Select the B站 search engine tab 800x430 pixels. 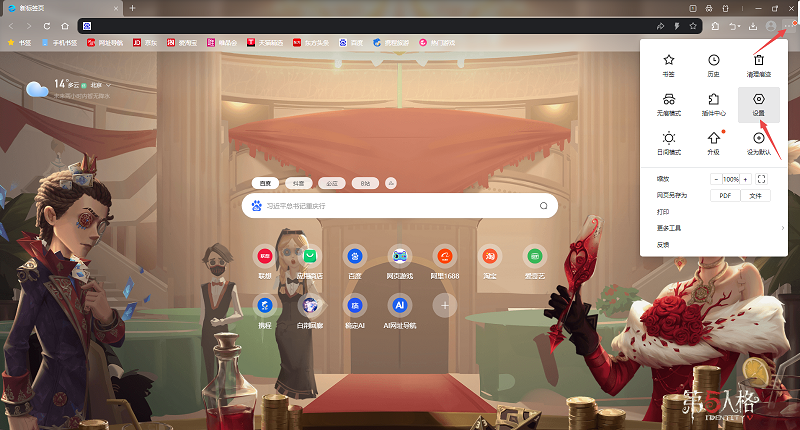pos(365,183)
